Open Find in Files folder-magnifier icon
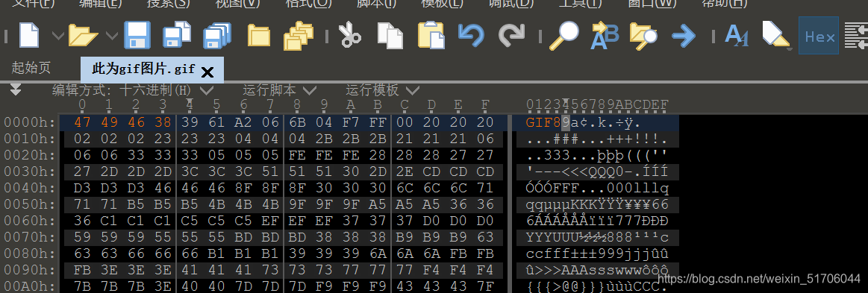This screenshot has height=293, width=868. pos(643,36)
